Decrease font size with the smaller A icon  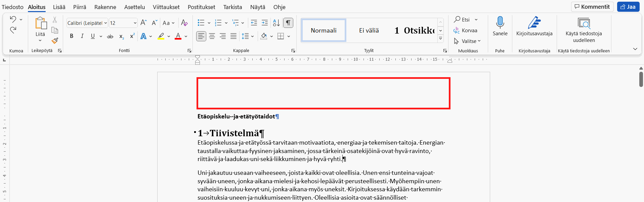click(x=154, y=23)
